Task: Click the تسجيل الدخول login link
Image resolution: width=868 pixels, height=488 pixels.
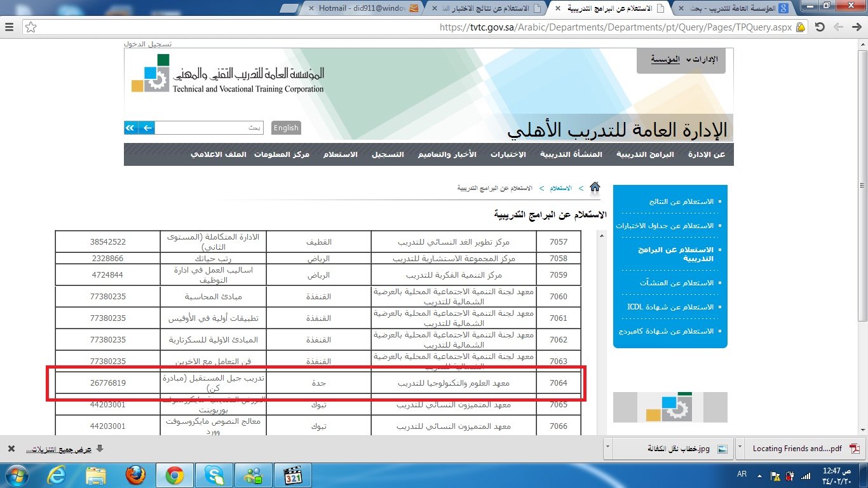Action: pos(148,44)
